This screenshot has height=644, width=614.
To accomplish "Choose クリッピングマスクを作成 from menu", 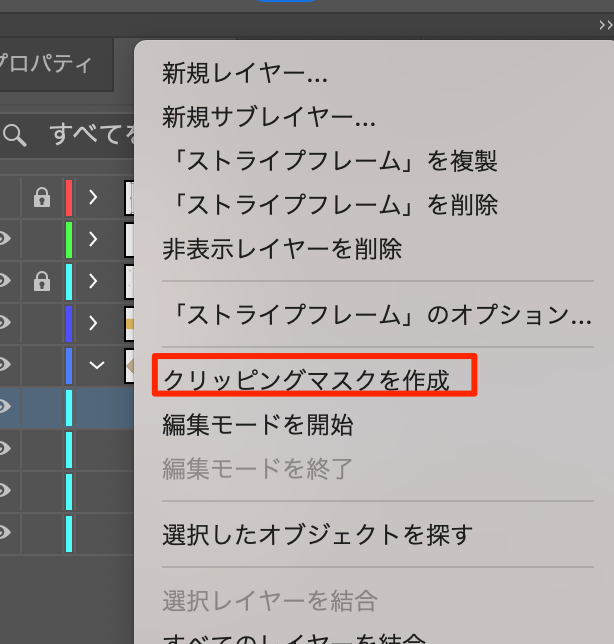I will tap(306, 380).
